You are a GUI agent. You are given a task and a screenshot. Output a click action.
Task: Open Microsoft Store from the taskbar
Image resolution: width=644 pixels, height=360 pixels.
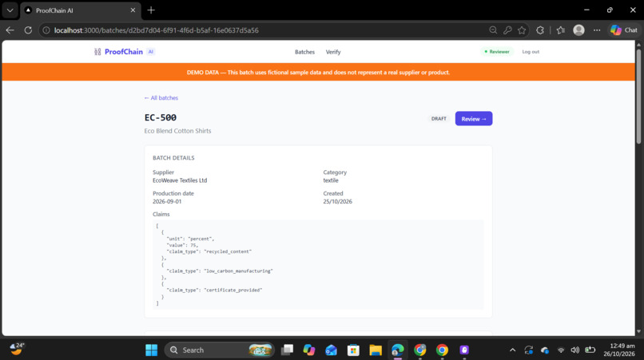353,350
